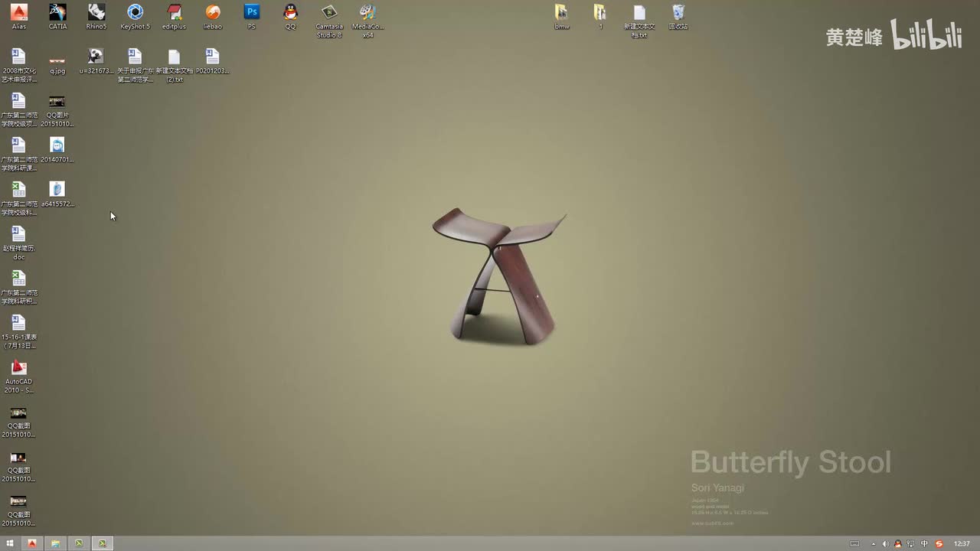Open the 12:37 taskbar clock

[x=962, y=544]
